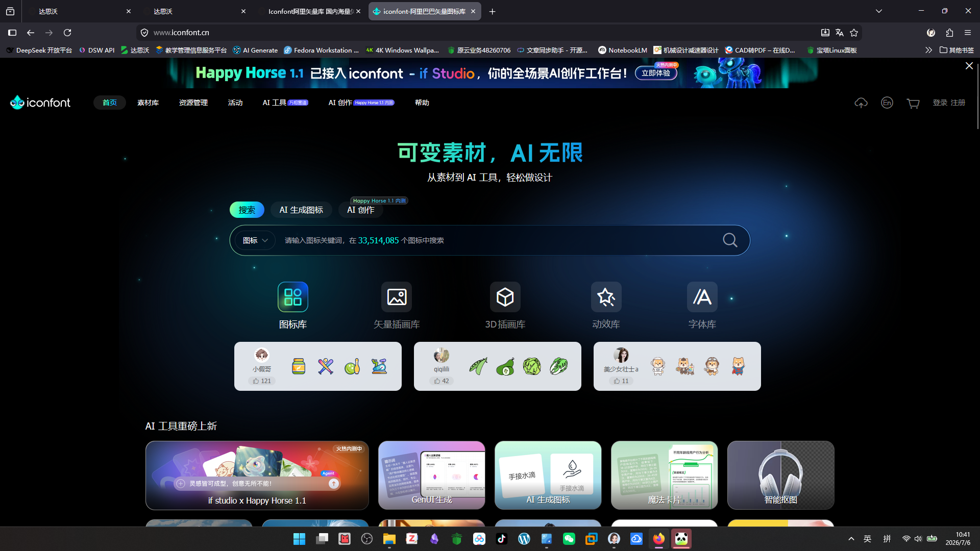This screenshot has height=551, width=980.
Task: Open the 资源管理 nav menu
Action: tap(193, 103)
